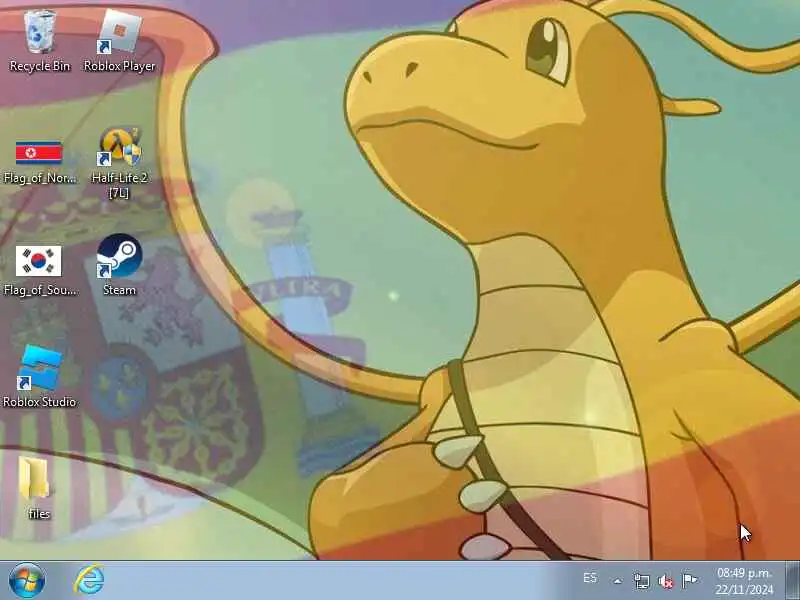The width and height of the screenshot is (800, 600).
Task: Open the network status tray icon
Action: (642, 581)
